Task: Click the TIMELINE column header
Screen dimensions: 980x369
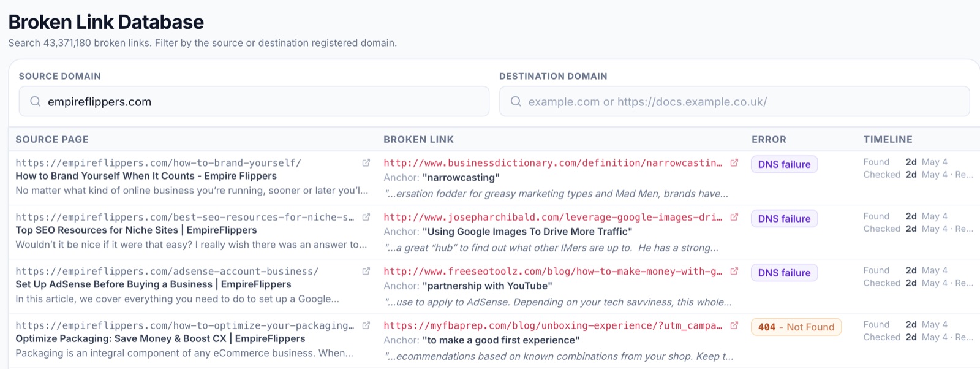Action: (888, 139)
